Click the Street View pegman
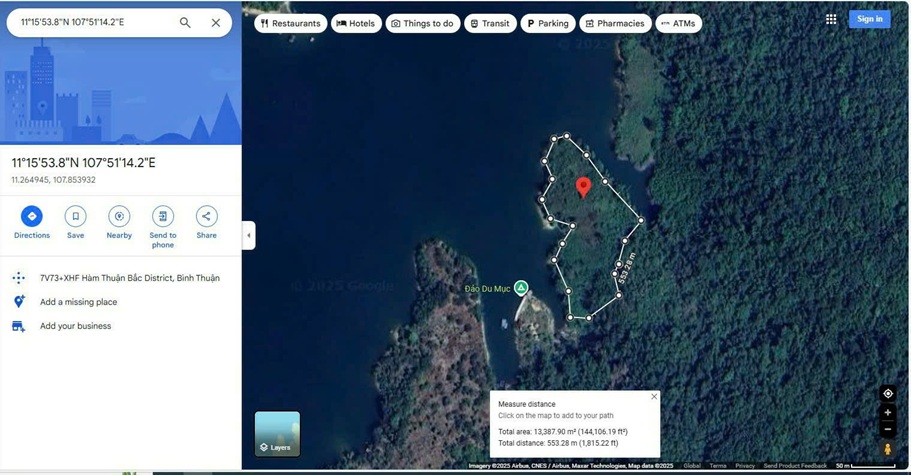Screen dimensions: 911x475 coord(888,449)
